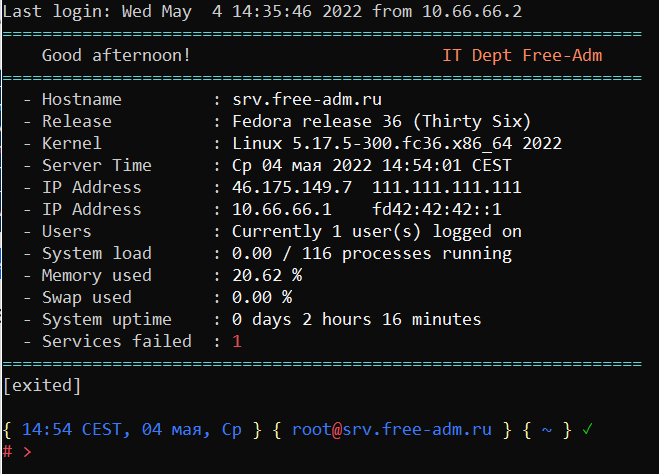Click the public IP address 46.175.149.7
The image size is (659, 474).
[x=291, y=187]
